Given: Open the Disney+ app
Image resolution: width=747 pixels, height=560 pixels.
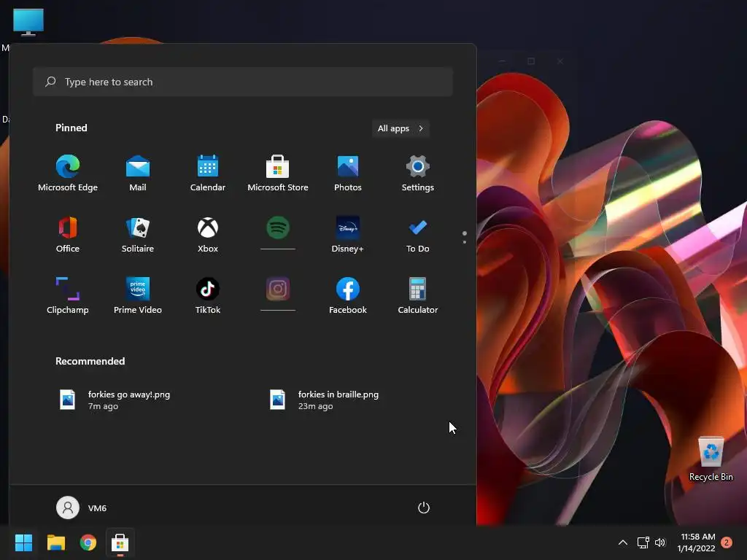Looking at the screenshot, I should click(348, 234).
